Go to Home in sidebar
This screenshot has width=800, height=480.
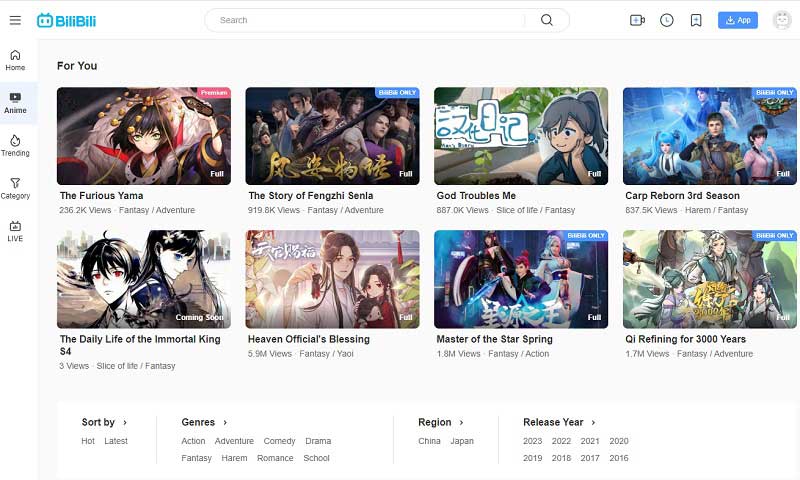click(15, 60)
